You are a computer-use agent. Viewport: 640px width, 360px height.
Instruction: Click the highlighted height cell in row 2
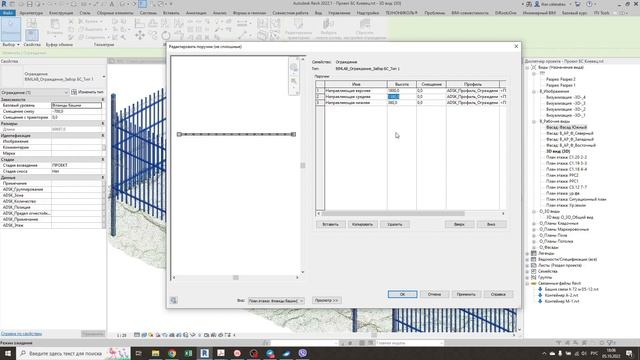click(402, 97)
